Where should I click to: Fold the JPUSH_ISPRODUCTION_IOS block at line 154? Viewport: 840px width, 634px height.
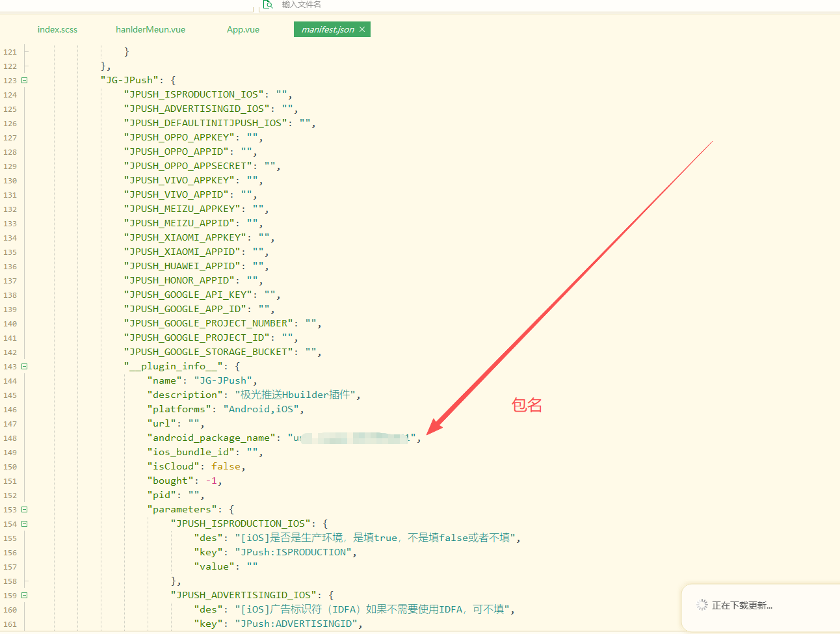(x=25, y=524)
